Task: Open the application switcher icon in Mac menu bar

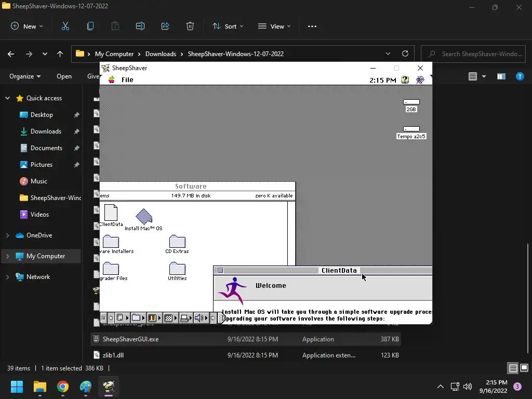Action: click(x=420, y=79)
